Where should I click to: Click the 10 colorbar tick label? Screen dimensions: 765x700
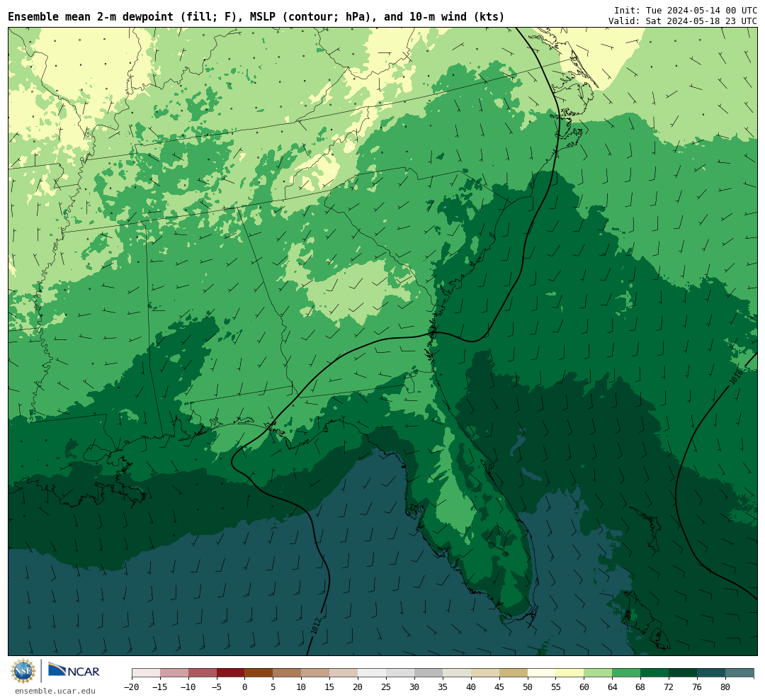302,687
